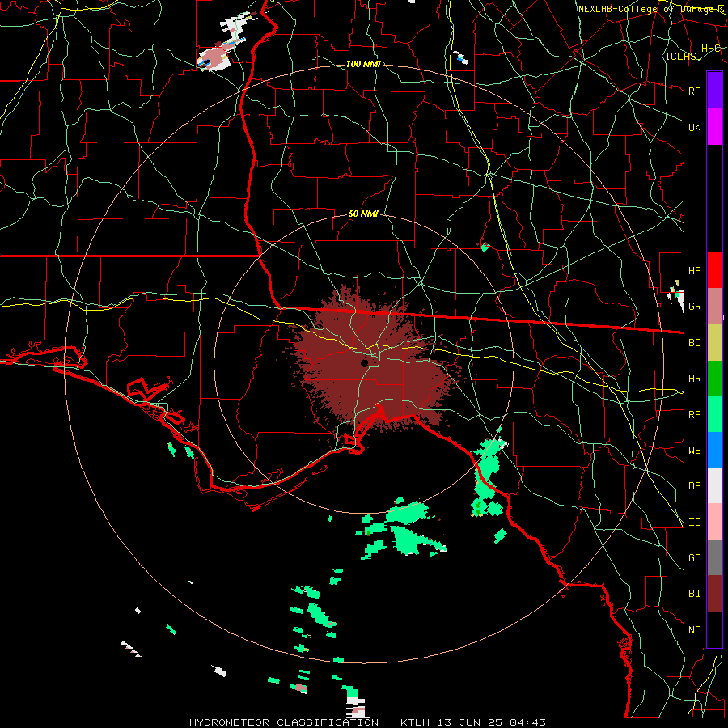Click the 50 NMI range ring label

[363, 214]
